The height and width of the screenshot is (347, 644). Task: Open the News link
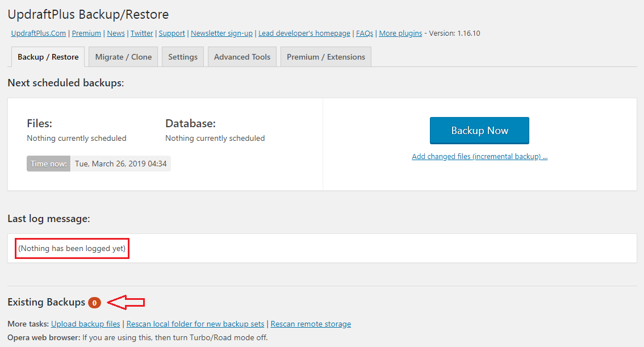point(116,34)
